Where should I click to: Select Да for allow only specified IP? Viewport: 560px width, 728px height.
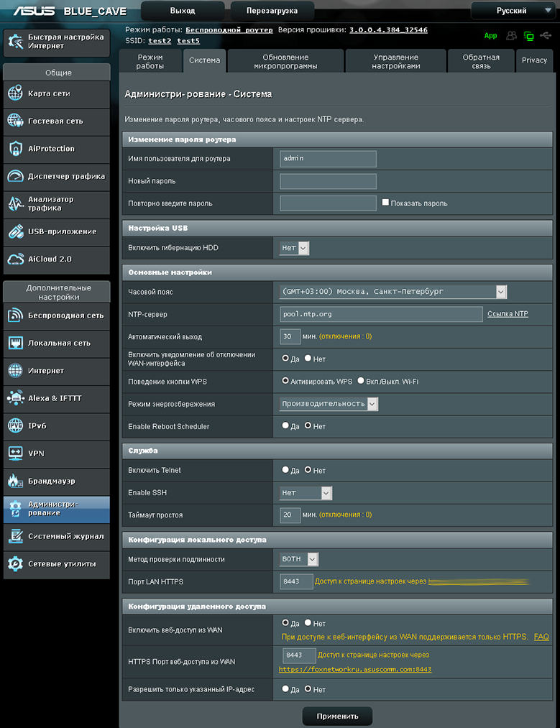pyautogui.click(x=285, y=689)
